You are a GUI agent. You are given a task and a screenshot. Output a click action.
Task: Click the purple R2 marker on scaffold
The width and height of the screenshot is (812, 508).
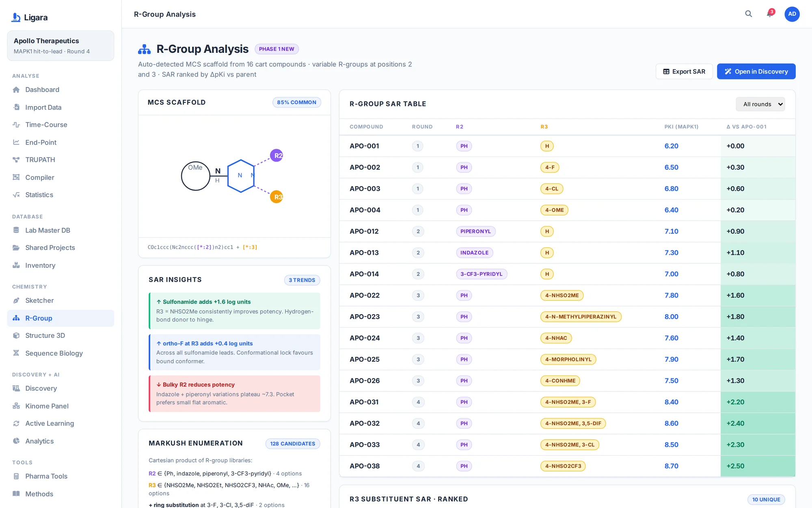pos(276,155)
